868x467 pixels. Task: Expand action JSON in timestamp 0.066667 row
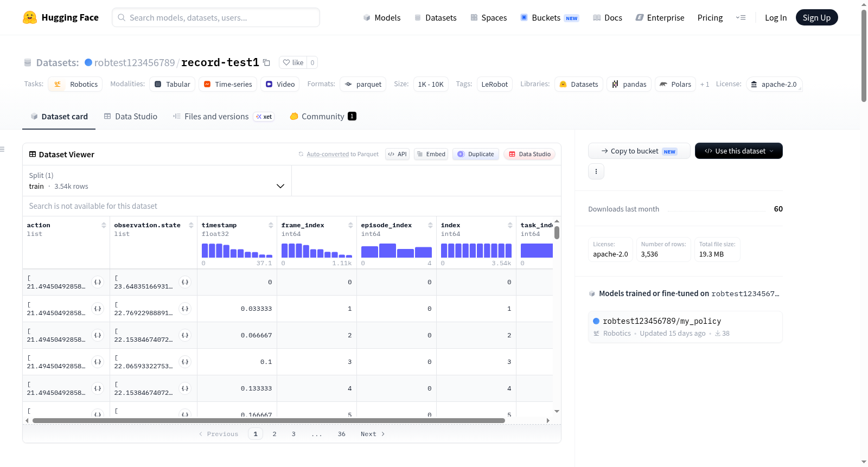point(98,335)
